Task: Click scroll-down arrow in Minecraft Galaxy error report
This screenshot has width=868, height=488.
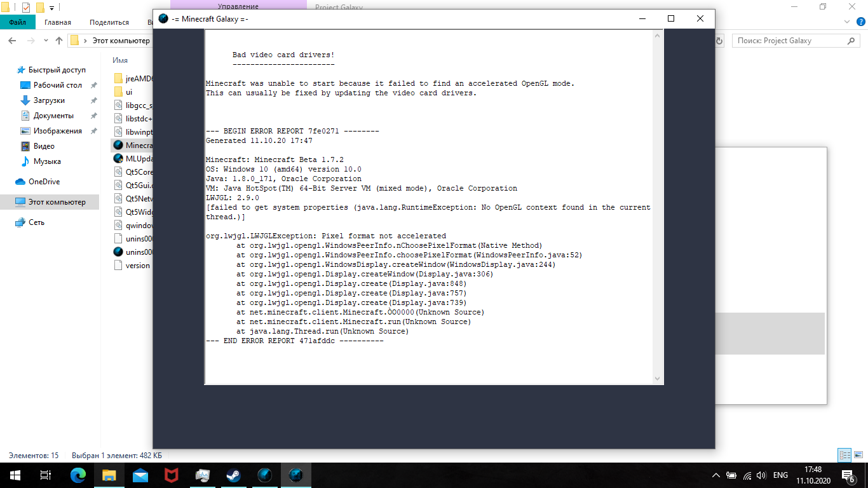Action: [658, 379]
